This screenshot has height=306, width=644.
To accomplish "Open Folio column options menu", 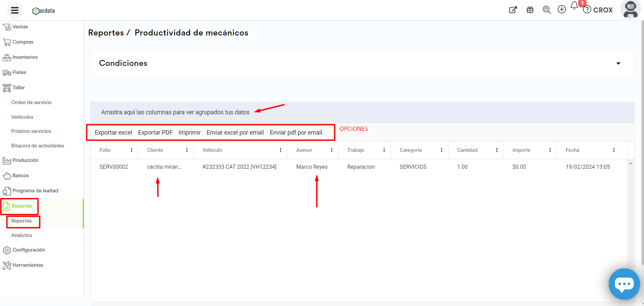I will pos(131,150).
